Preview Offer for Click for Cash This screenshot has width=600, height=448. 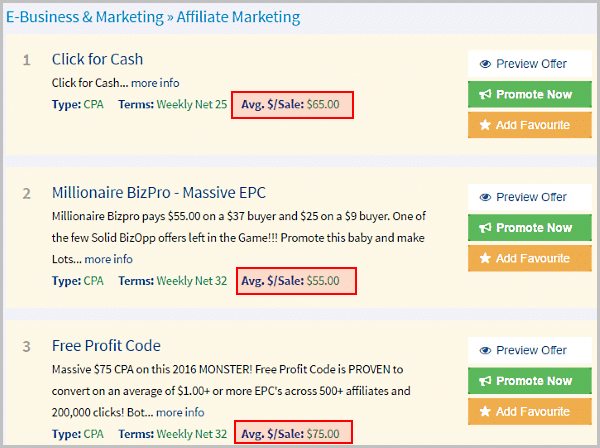point(530,64)
